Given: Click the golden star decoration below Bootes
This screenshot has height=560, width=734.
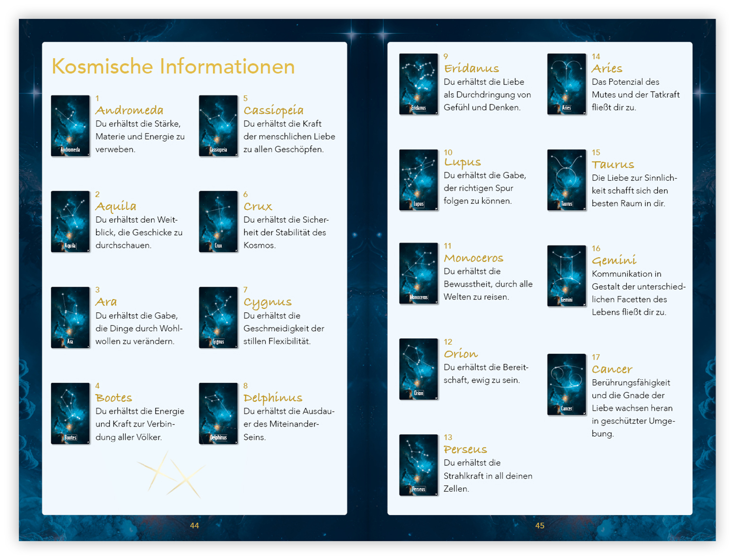Looking at the screenshot, I should (171, 474).
